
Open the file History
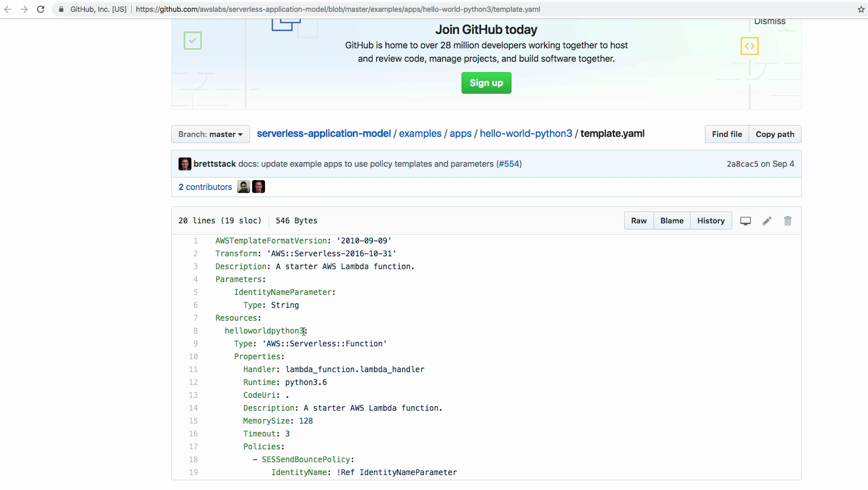[711, 221]
